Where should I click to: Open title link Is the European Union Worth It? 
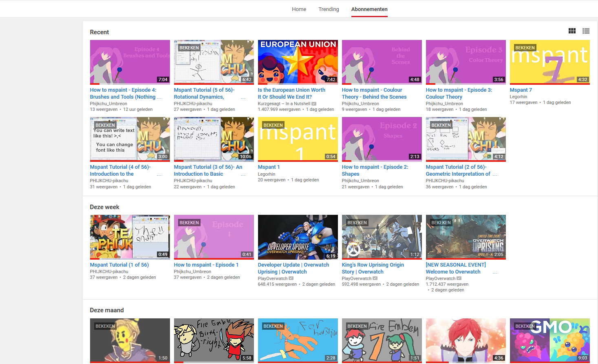coord(291,93)
